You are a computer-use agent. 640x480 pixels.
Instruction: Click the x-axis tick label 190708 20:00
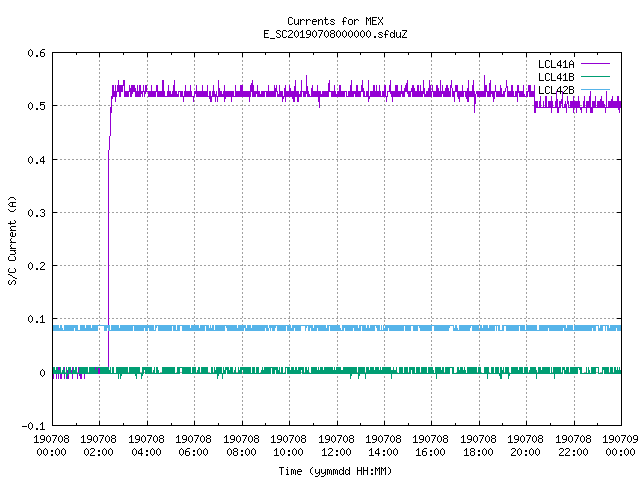(x=525, y=446)
